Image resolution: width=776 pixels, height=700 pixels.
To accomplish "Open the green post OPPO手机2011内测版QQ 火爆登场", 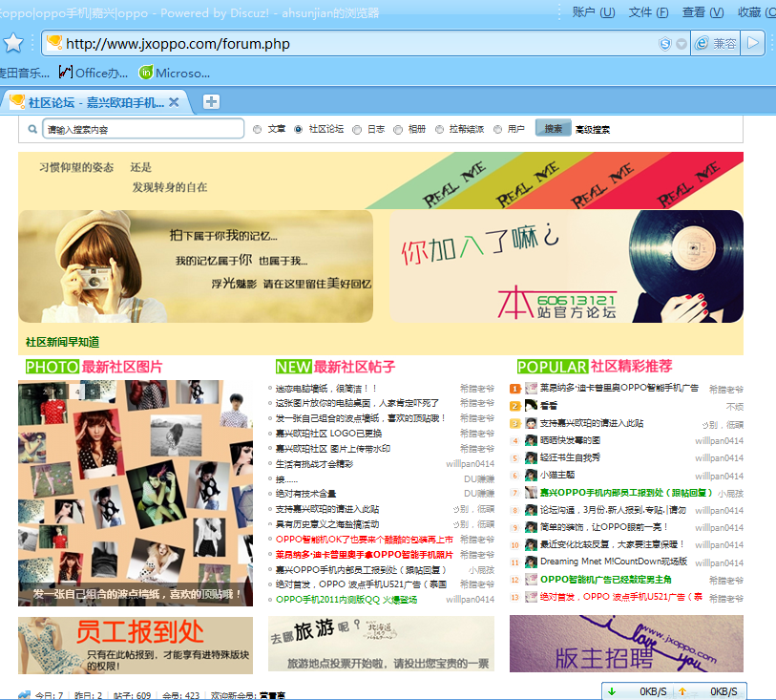I will [346, 600].
